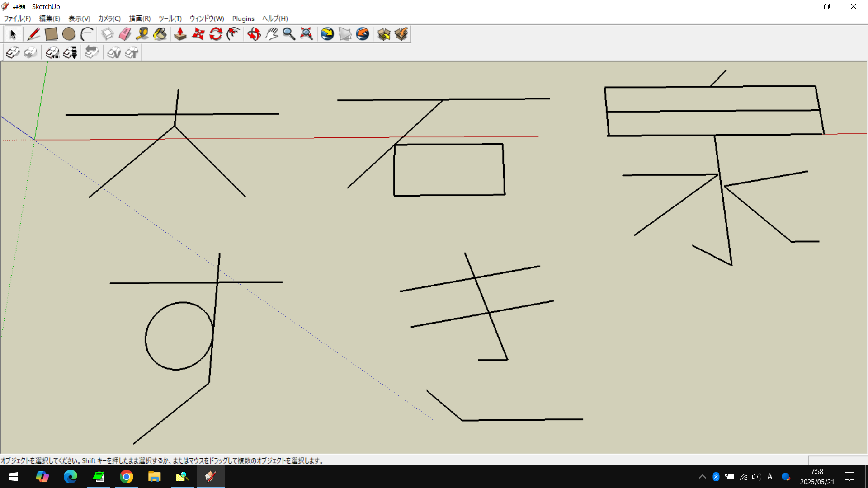Pick the pink Eraser tool
The height and width of the screenshot is (488, 868).
125,34
